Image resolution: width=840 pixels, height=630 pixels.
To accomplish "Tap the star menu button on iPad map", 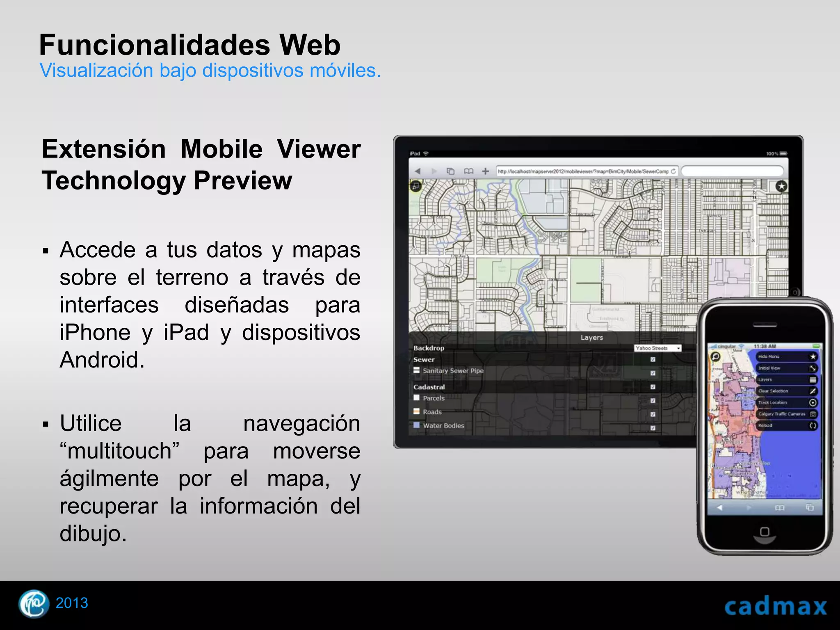I will [x=781, y=186].
